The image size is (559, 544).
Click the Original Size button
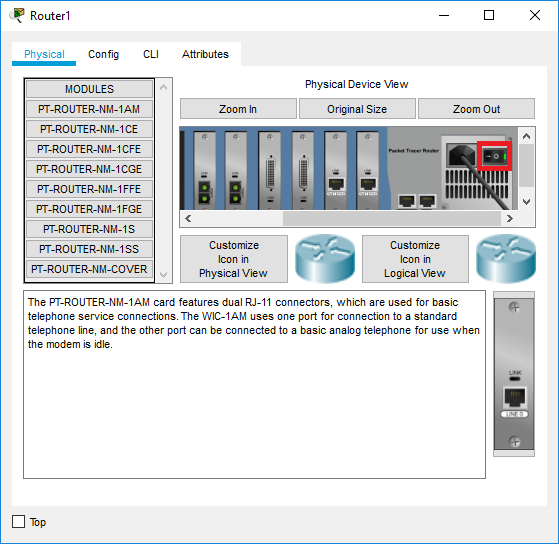(357, 109)
